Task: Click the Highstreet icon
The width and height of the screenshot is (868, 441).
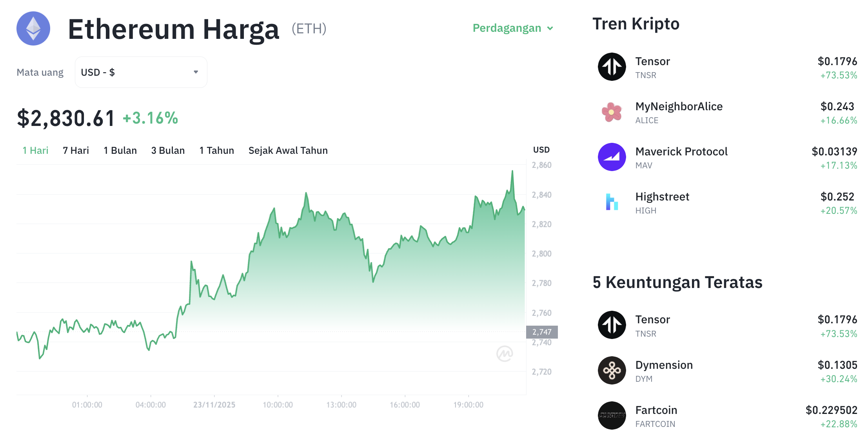Action: (x=612, y=202)
